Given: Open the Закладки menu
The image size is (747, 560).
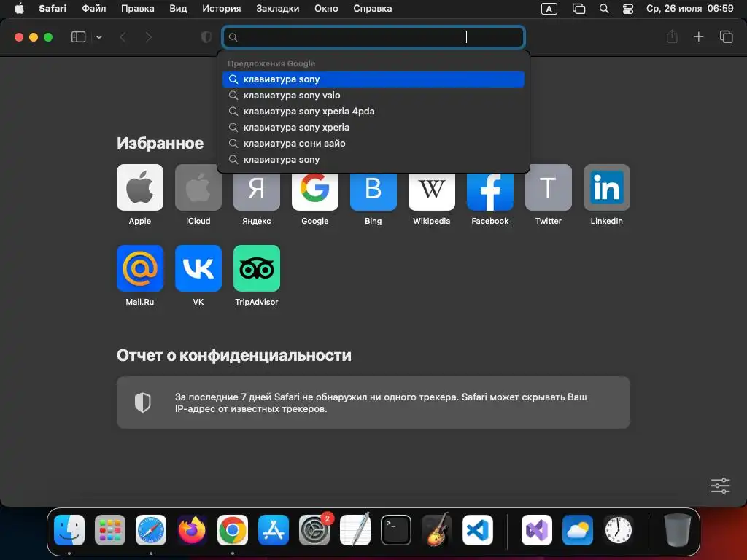Looking at the screenshot, I should (x=278, y=9).
